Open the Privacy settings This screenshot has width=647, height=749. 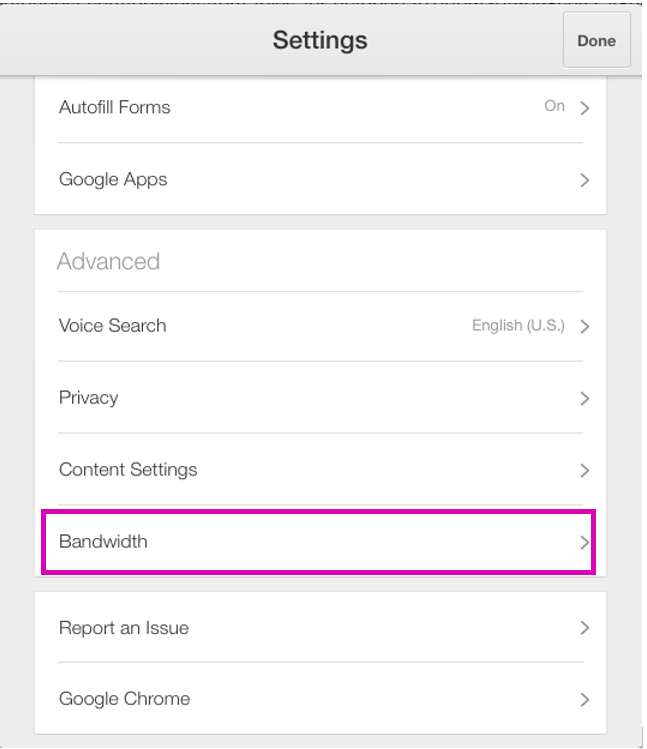tap(320, 397)
